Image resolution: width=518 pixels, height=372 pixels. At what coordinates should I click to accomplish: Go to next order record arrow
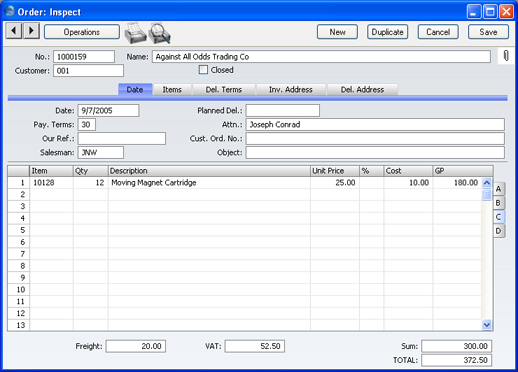31,31
